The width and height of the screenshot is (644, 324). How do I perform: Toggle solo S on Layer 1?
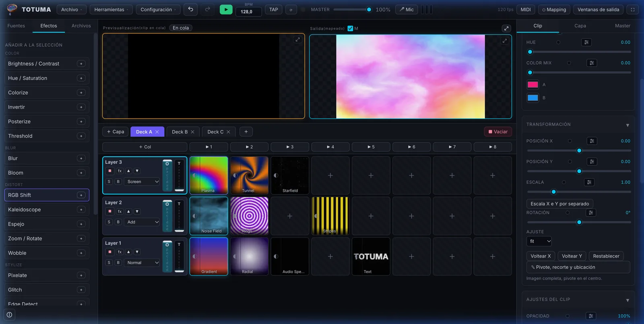(x=109, y=262)
